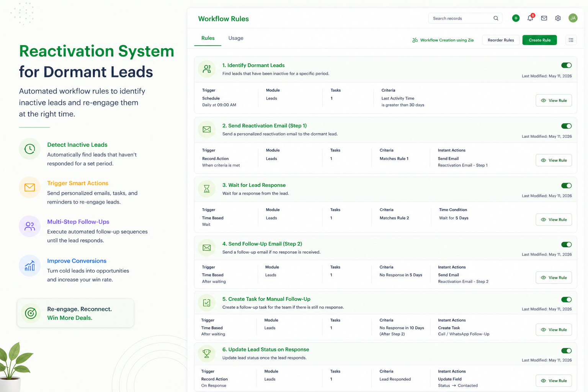Click the 'Improve Conversions' heading
Viewport: 588px width, 392px height.
pyautogui.click(x=77, y=261)
